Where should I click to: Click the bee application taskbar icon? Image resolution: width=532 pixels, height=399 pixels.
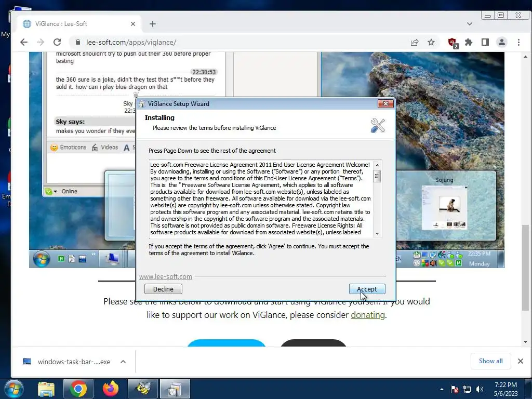click(x=143, y=389)
